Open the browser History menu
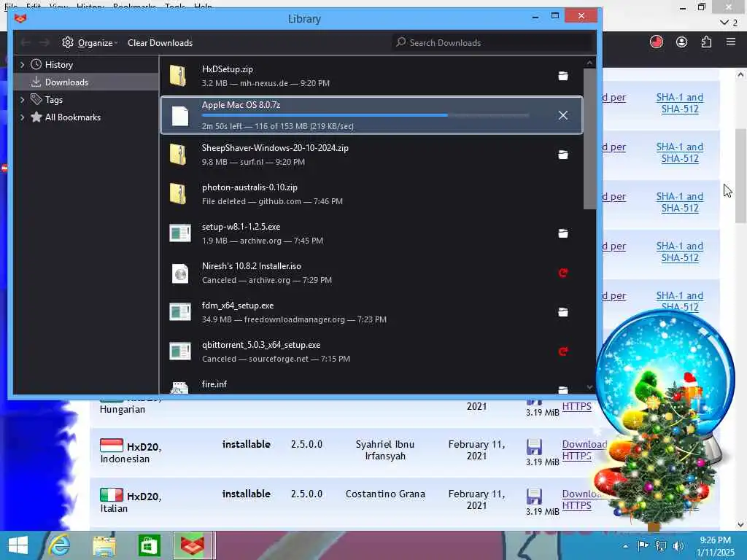The width and height of the screenshot is (747, 560). click(x=90, y=7)
